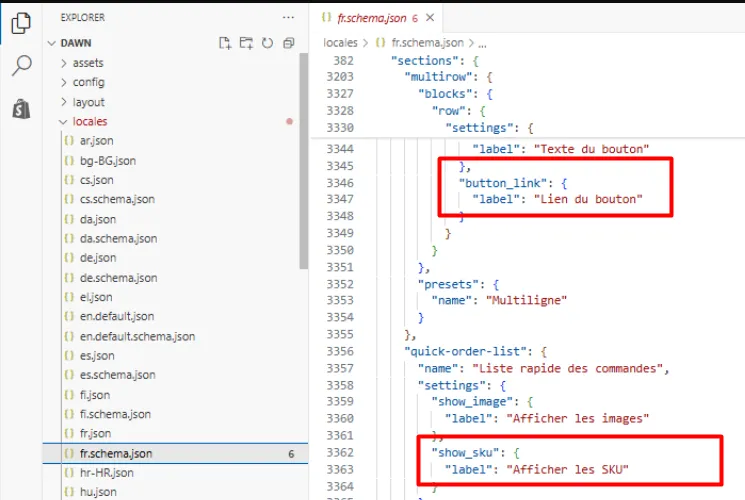Close the fr.schema.json tab
745x500 pixels.
point(430,18)
